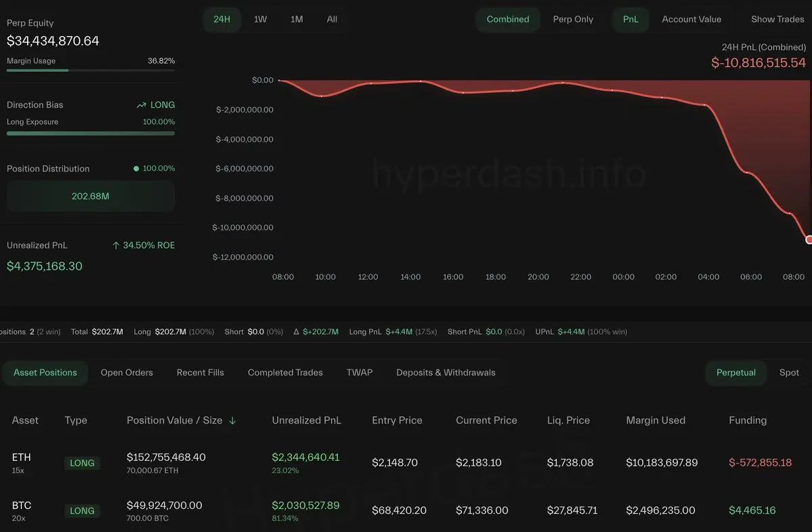Click the sort arrow beside Position Value / Size
The height and width of the screenshot is (532, 812).
click(x=232, y=421)
